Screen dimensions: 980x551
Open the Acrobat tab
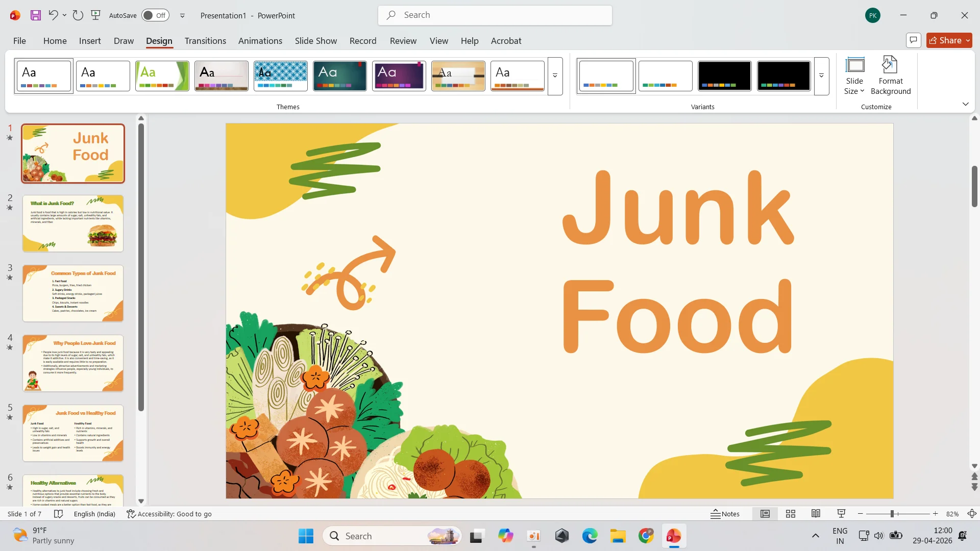click(x=506, y=41)
